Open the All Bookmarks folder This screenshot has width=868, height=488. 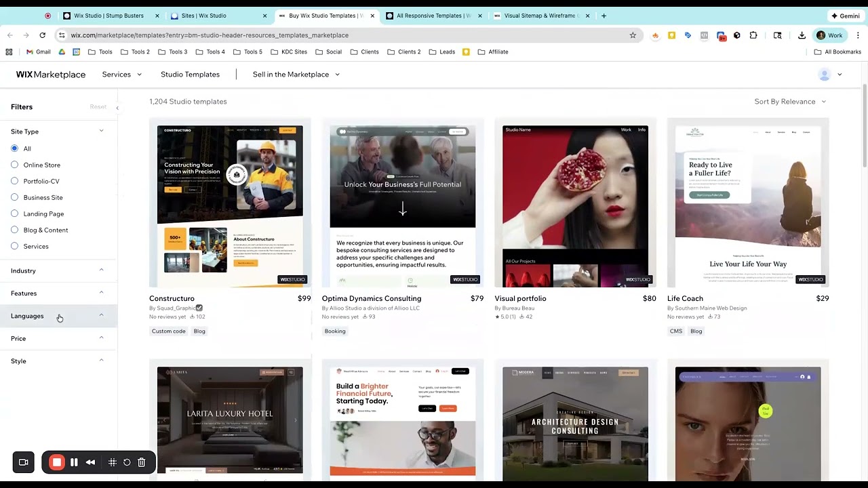tap(837, 52)
